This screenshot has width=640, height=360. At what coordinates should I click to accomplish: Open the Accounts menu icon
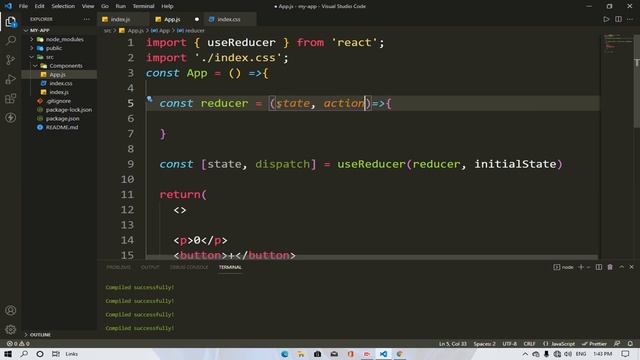pyautogui.click(x=11, y=310)
